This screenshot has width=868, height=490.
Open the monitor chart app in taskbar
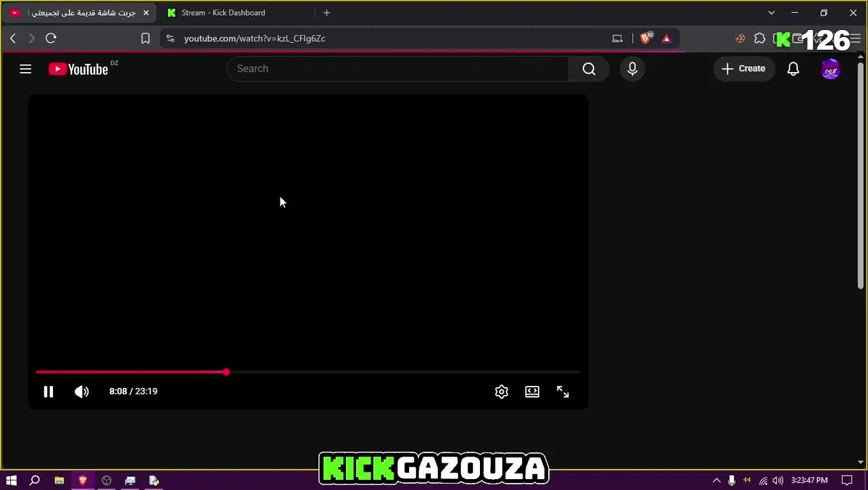coord(130,480)
